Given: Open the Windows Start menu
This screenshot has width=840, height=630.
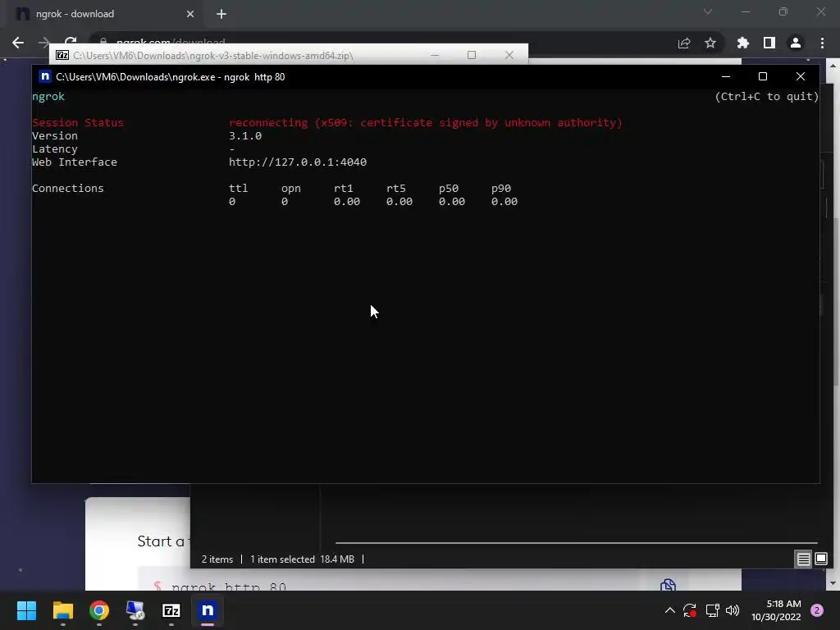Looking at the screenshot, I should 26,610.
